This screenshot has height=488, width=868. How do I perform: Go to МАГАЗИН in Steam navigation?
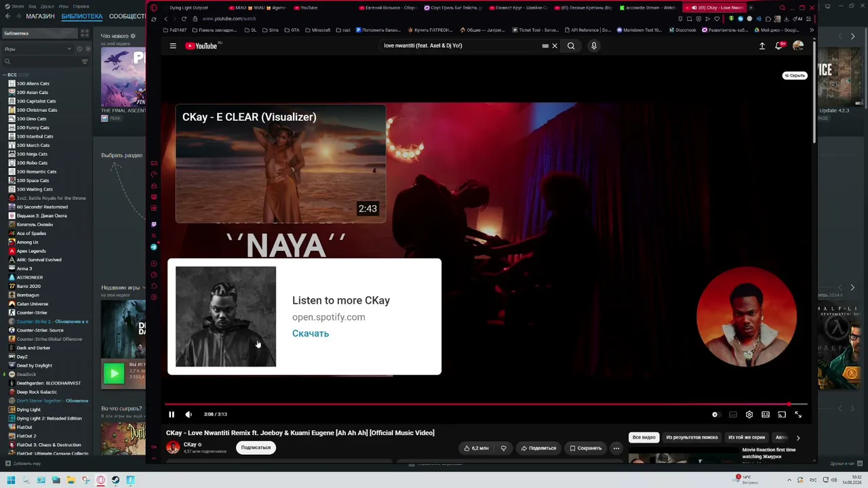40,16
